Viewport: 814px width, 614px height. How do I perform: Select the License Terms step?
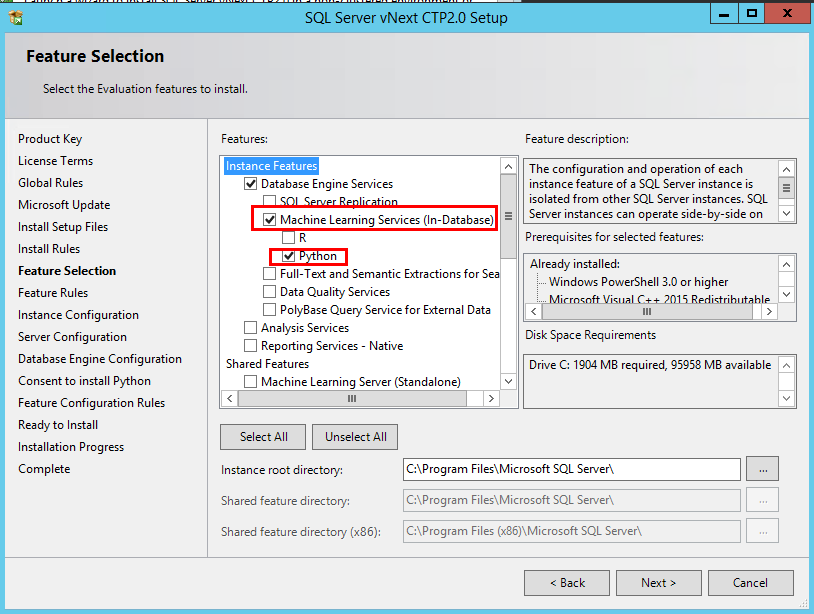(x=56, y=161)
